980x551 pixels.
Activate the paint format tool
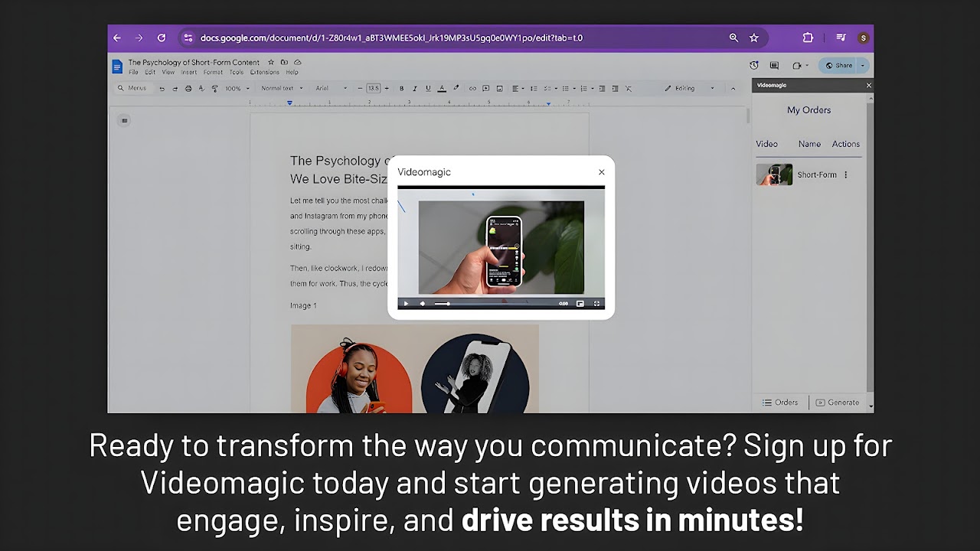click(214, 89)
